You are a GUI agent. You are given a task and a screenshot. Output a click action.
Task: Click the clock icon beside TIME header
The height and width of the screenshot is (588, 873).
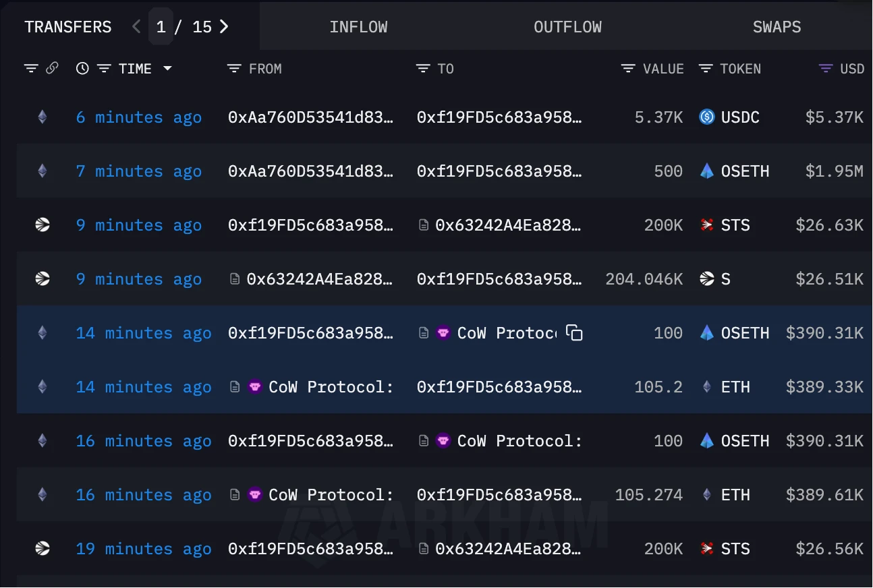point(82,68)
